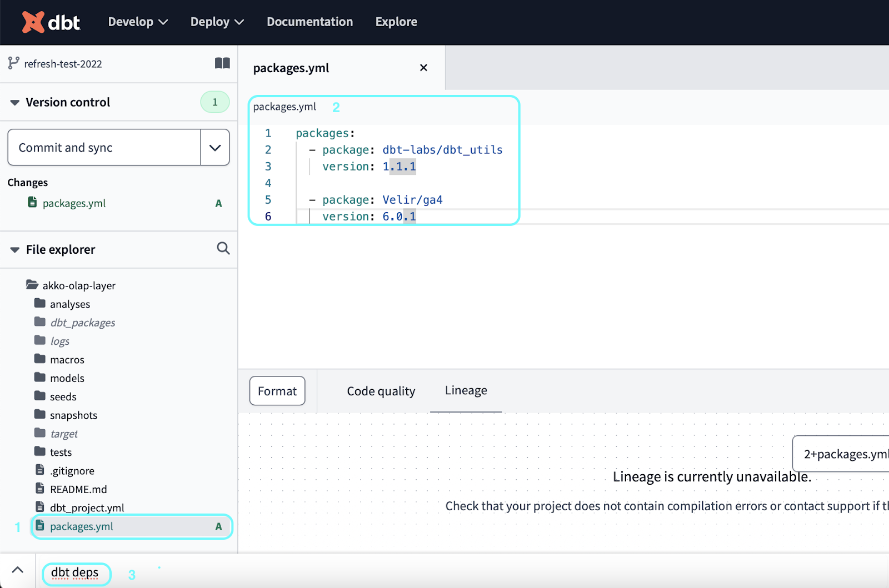Click version 1.1.1 value
This screenshot has height=588, width=889.
click(399, 167)
